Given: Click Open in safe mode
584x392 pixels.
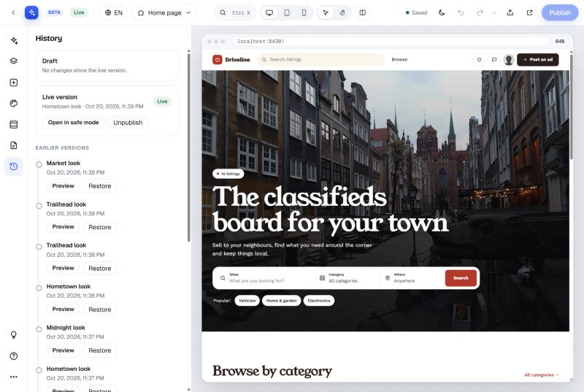Looking at the screenshot, I should 74,123.
